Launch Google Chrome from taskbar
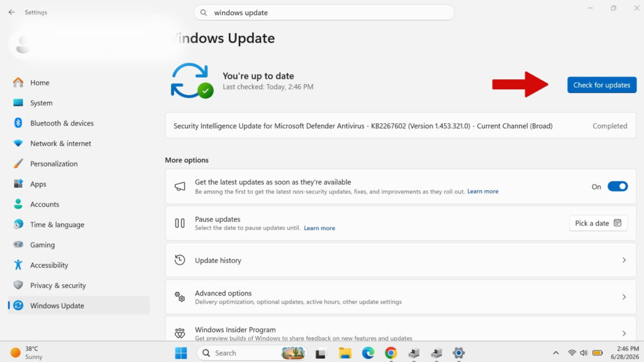644x362 pixels. click(391, 353)
